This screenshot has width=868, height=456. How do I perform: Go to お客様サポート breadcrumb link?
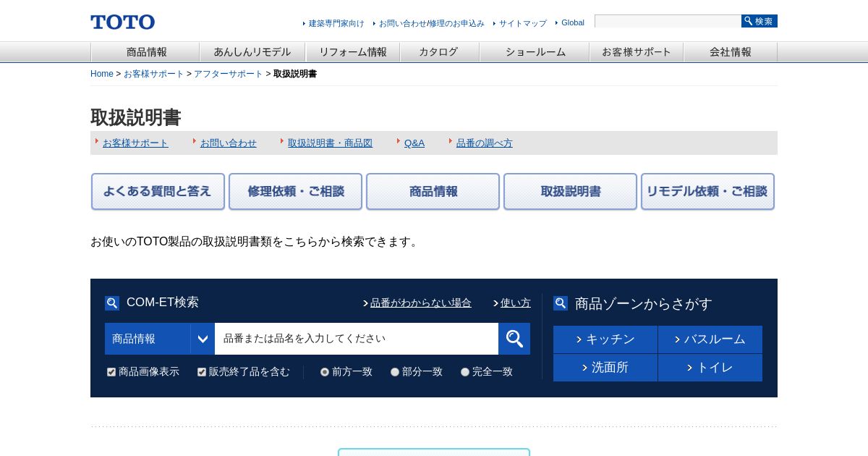pos(154,74)
